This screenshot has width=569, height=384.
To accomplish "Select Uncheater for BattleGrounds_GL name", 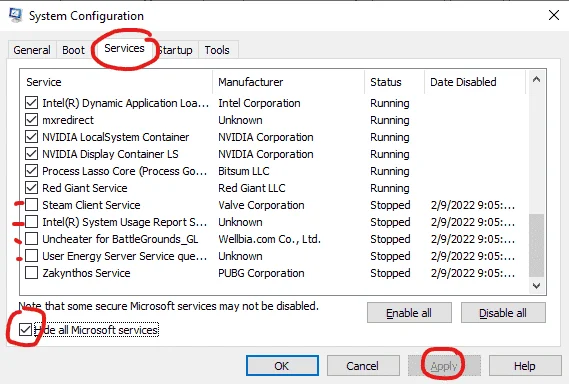I will coord(120,239).
